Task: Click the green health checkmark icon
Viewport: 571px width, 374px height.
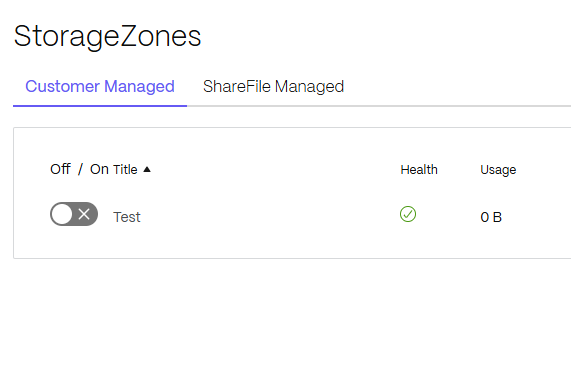Action: coord(407,214)
